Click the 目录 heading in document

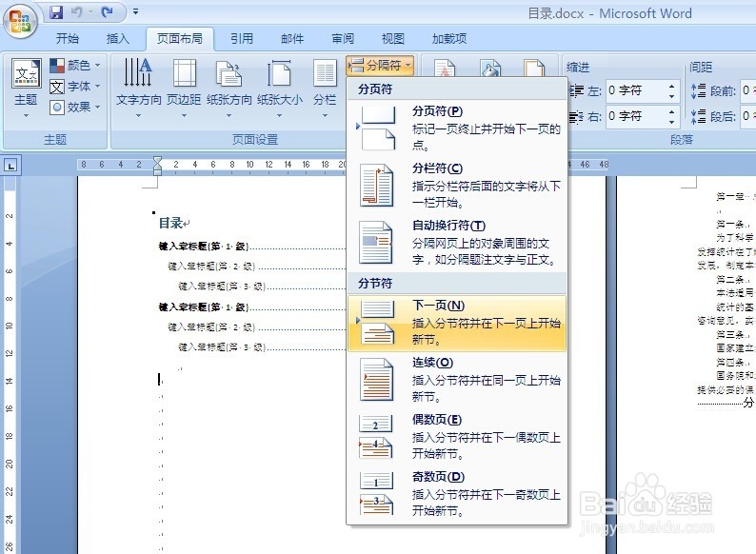[x=170, y=223]
